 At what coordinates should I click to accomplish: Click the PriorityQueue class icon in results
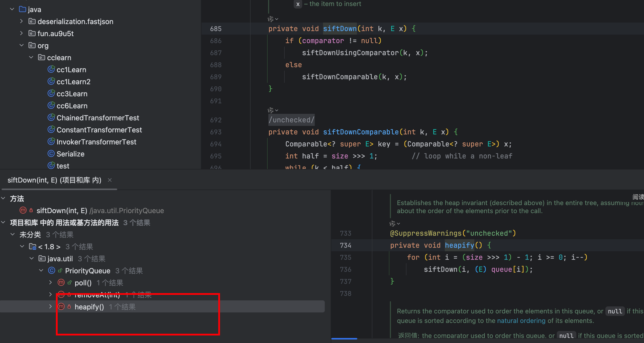(51, 270)
